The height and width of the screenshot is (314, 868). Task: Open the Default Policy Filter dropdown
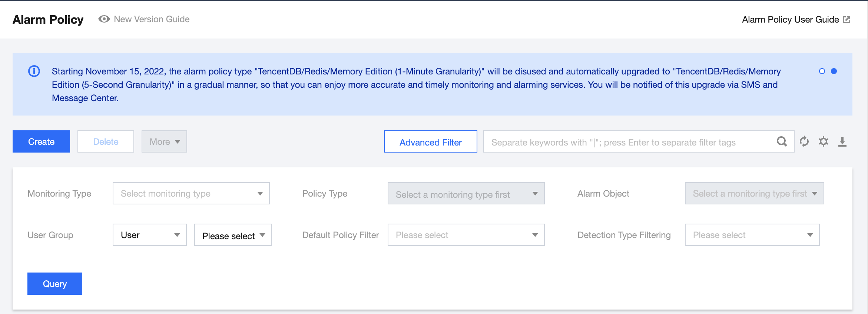(x=466, y=235)
